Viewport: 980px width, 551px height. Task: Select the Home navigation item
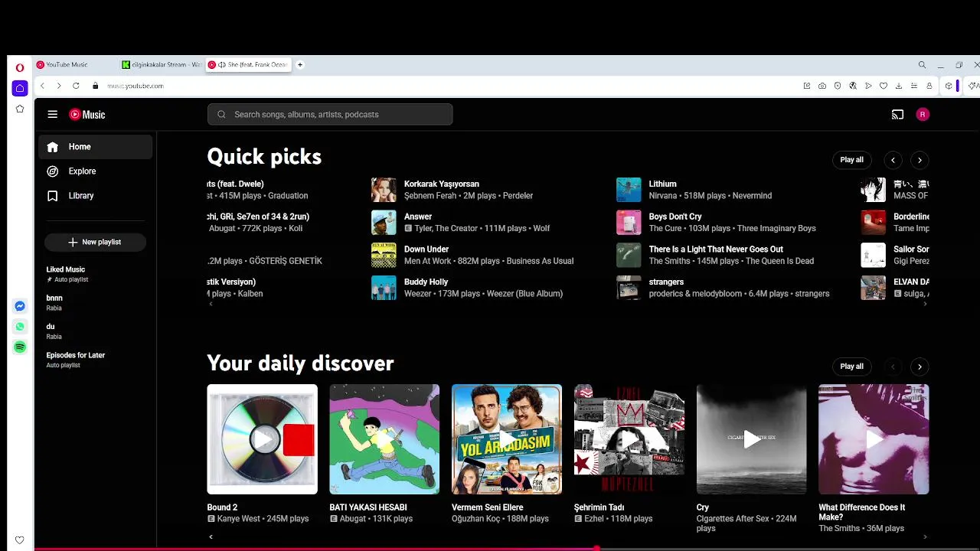point(95,147)
